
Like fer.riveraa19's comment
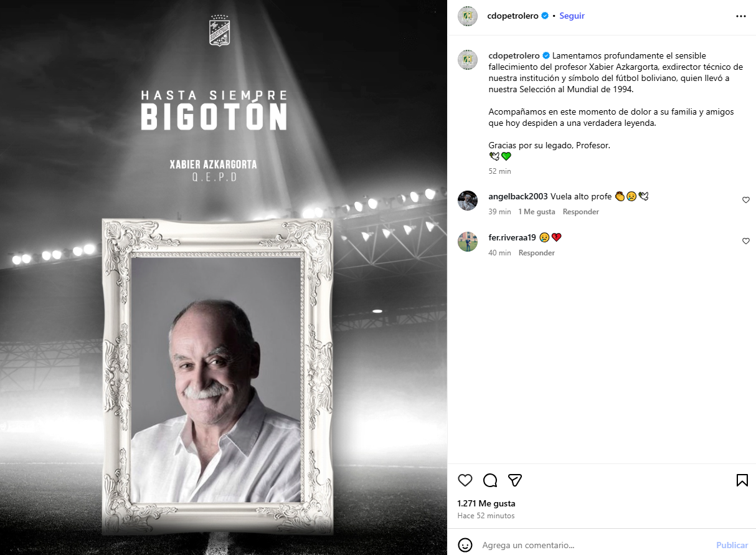[x=746, y=241]
